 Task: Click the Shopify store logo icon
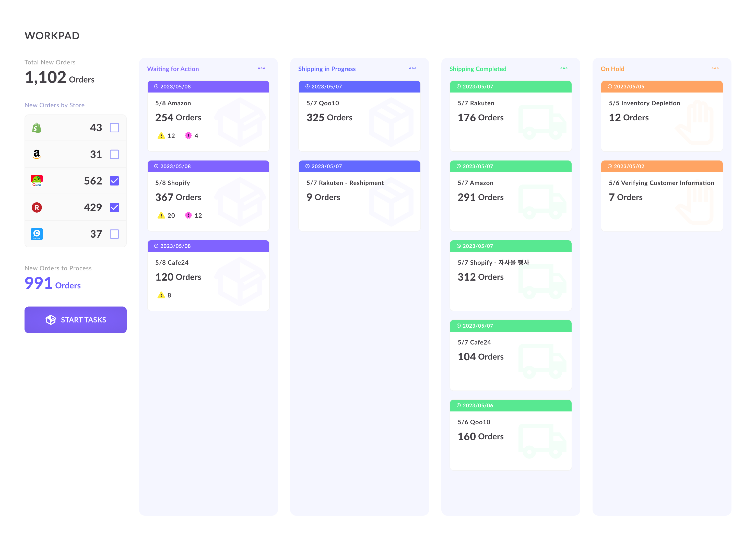click(37, 128)
